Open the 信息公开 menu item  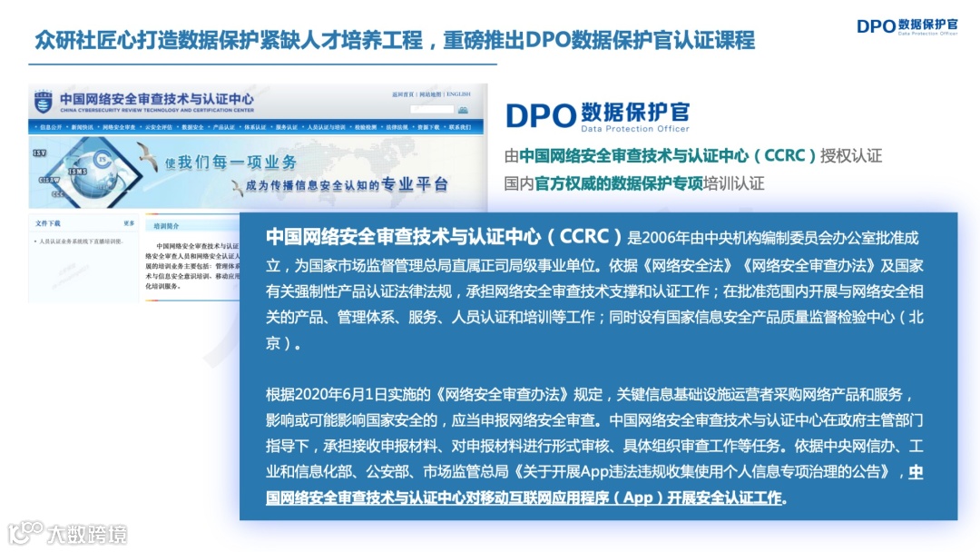click(51, 127)
